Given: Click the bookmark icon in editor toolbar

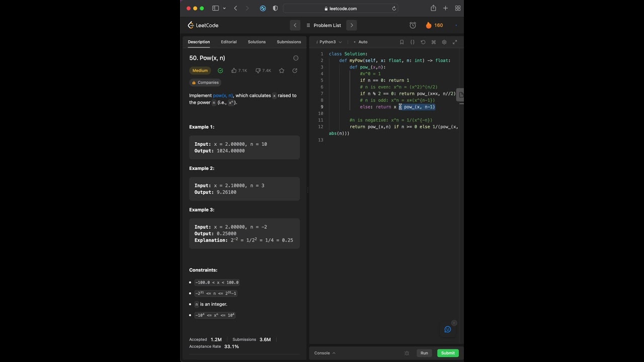Looking at the screenshot, I should click(x=401, y=42).
